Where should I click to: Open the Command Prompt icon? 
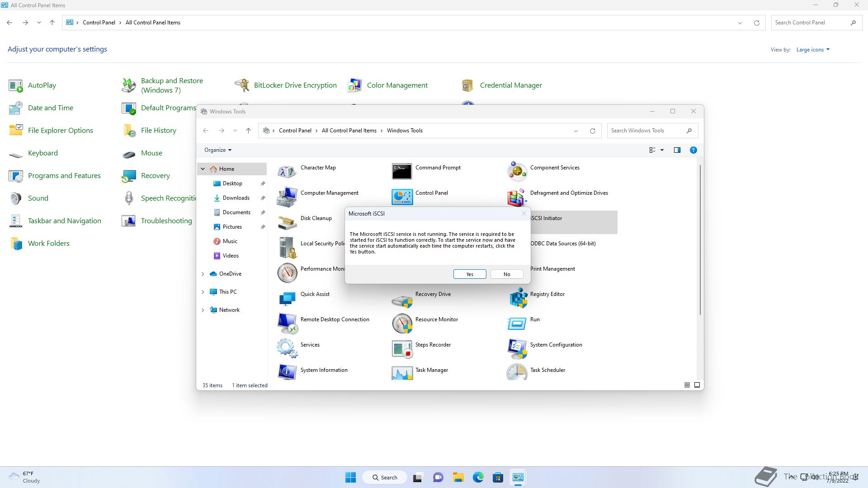tap(402, 171)
